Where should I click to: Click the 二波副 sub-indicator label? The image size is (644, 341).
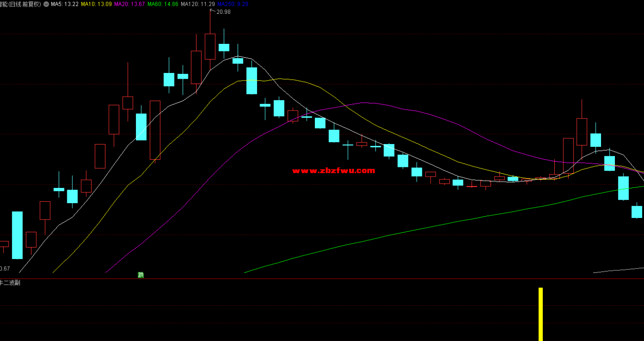10,283
